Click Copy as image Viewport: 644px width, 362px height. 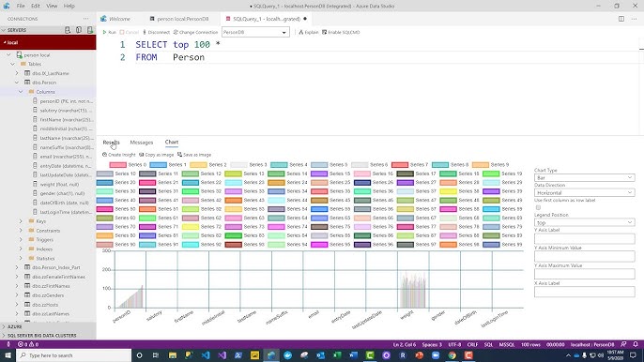click(157, 155)
